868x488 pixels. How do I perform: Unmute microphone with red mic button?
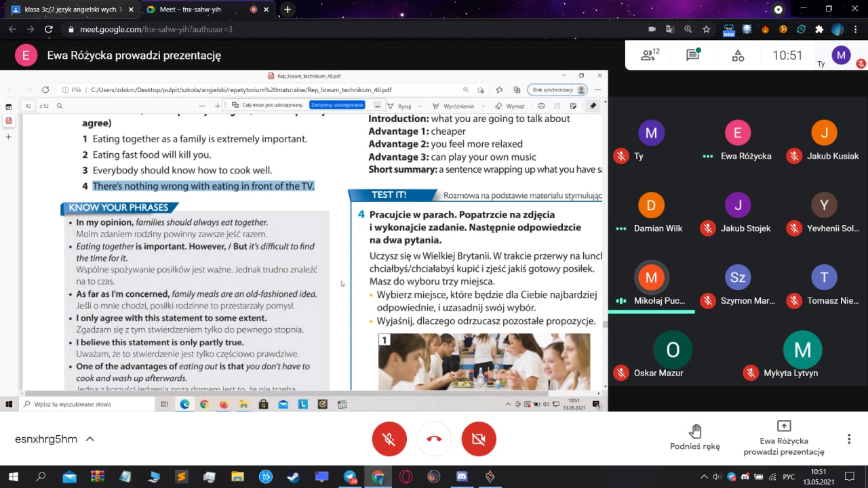389,439
